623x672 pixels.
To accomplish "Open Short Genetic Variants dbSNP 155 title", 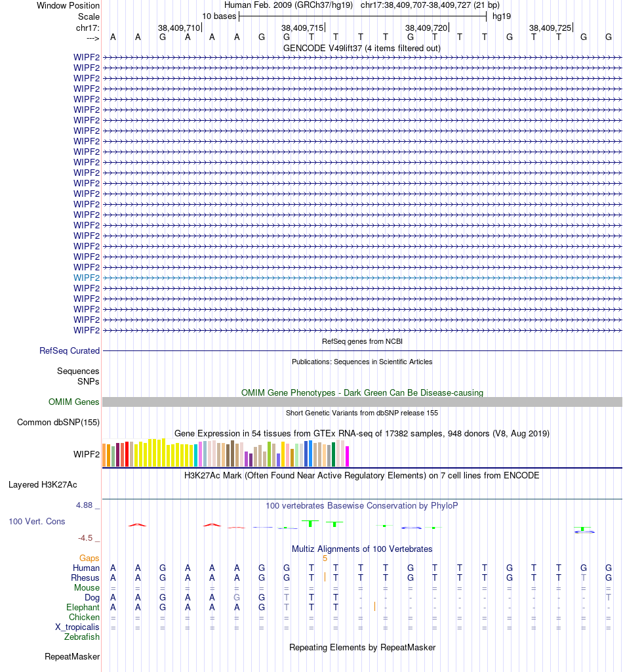I will pyautogui.click(x=362, y=413).
